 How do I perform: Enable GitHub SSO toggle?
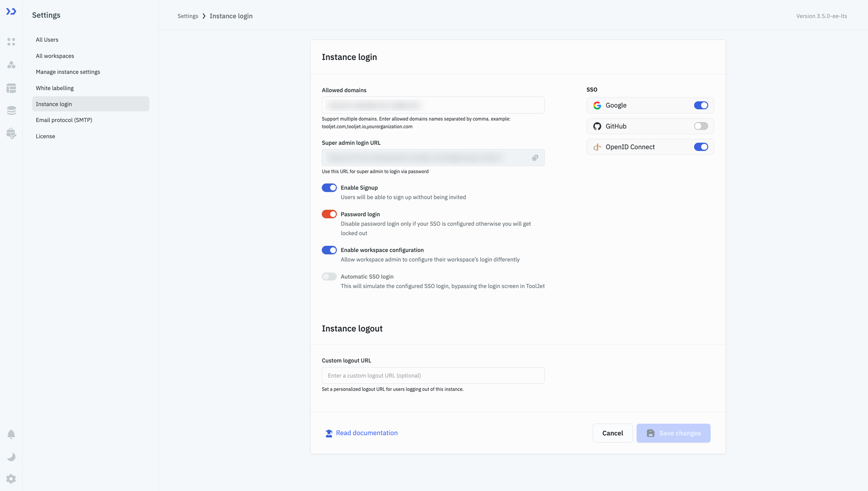tap(701, 126)
